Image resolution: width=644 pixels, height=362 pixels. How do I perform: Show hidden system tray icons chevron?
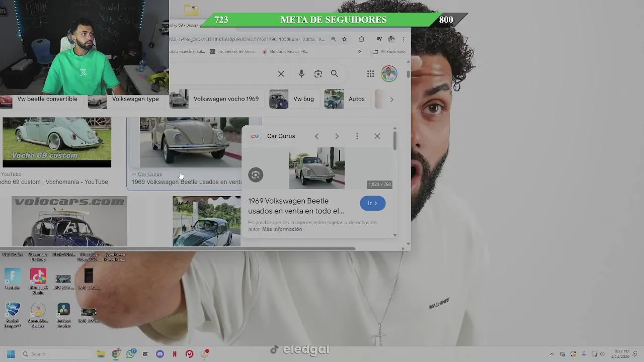[x=551, y=354]
